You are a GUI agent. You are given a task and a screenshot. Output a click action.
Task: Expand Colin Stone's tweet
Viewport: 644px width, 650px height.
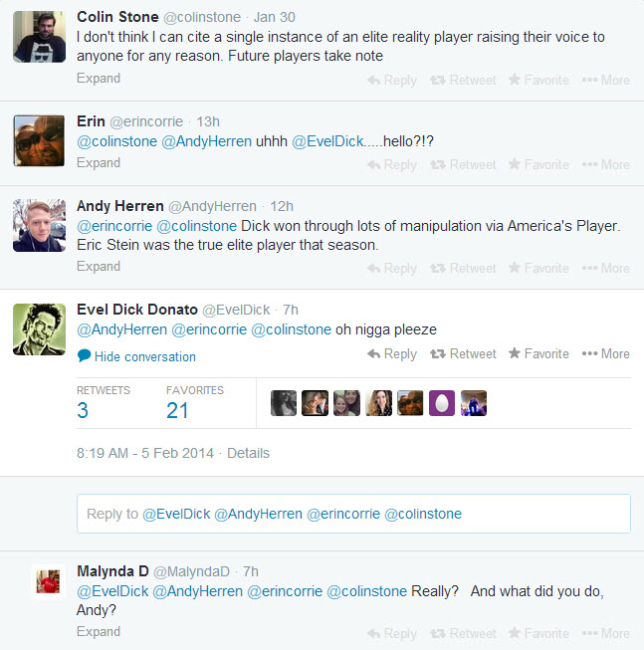[x=99, y=79]
